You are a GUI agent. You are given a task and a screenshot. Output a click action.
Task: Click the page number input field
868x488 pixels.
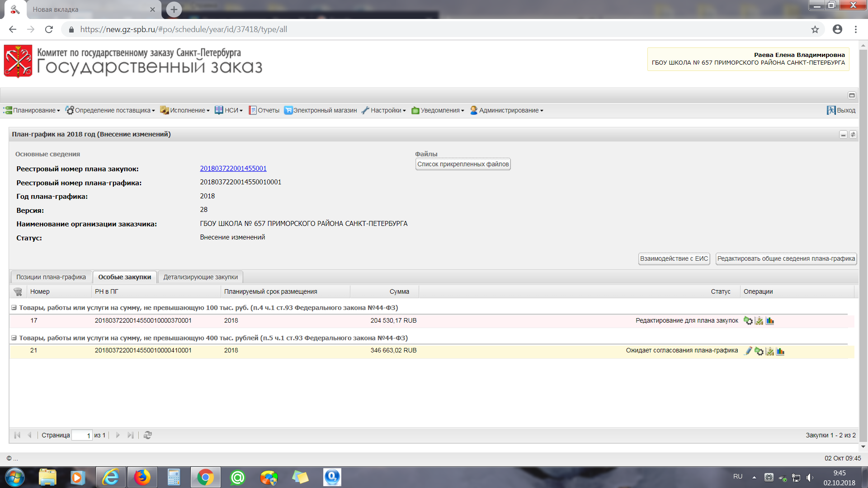(82, 435)
